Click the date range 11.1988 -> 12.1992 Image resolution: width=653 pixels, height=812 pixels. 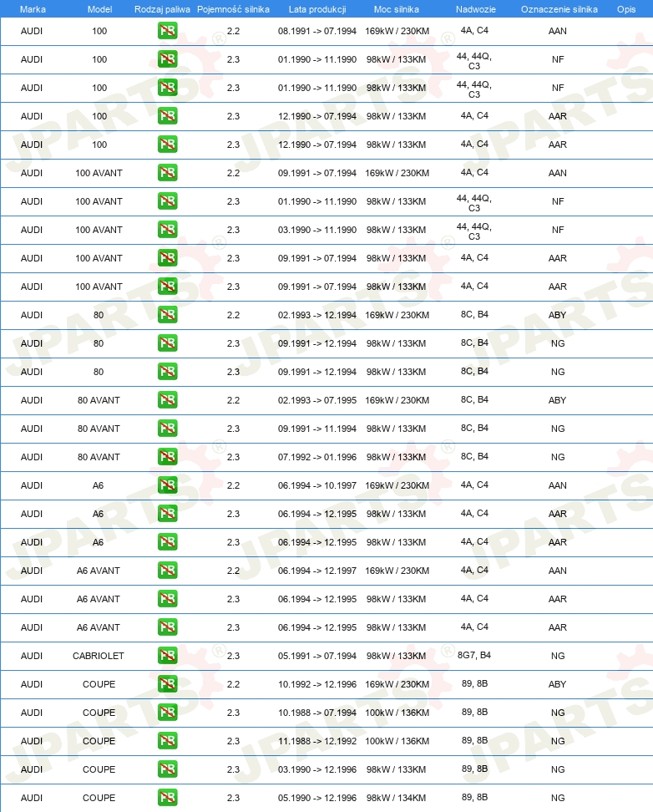coord(317,741)
